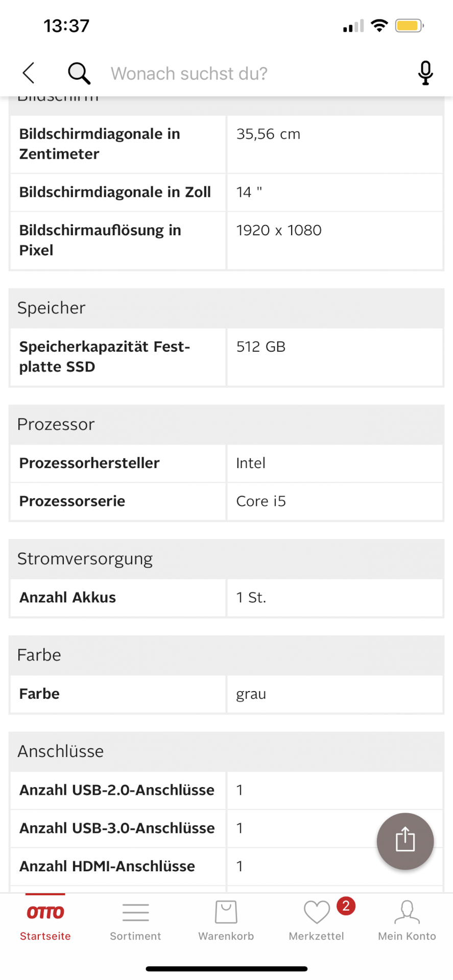The width and height of the screenshot is (453, 980).
Task: Open the share floating action button
Action: tap(405, 841)
